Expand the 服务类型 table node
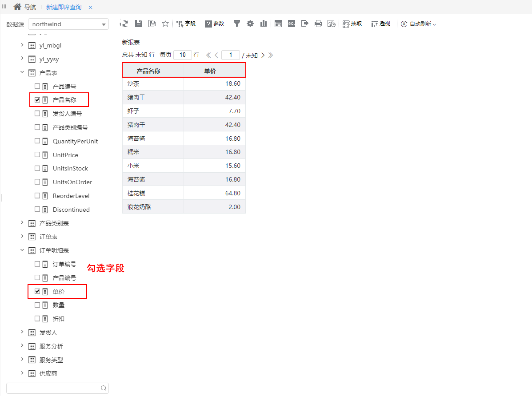This screenshot has height=396, width=532. pyautogui.click(x=22, y=359)
